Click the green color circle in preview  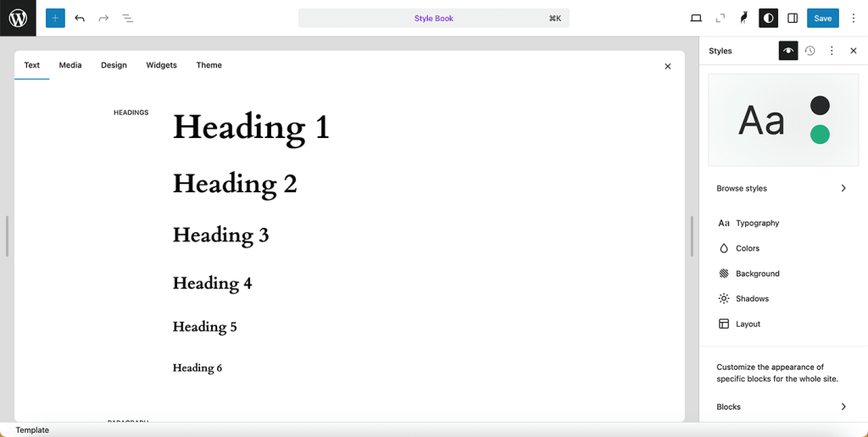click(820, 135)
